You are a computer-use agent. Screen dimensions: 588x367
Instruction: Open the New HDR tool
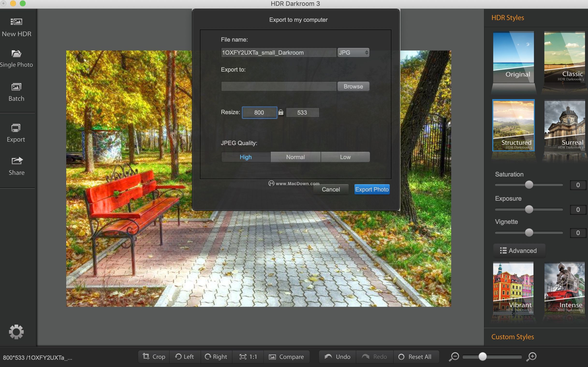16,27
